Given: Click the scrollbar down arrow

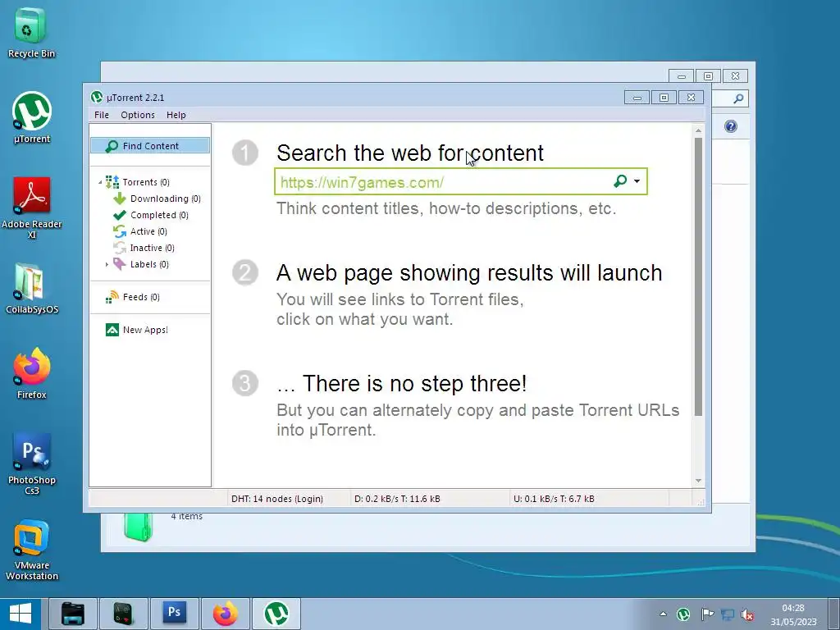Looking at the screenshot, I should click(x=698, y=481).
